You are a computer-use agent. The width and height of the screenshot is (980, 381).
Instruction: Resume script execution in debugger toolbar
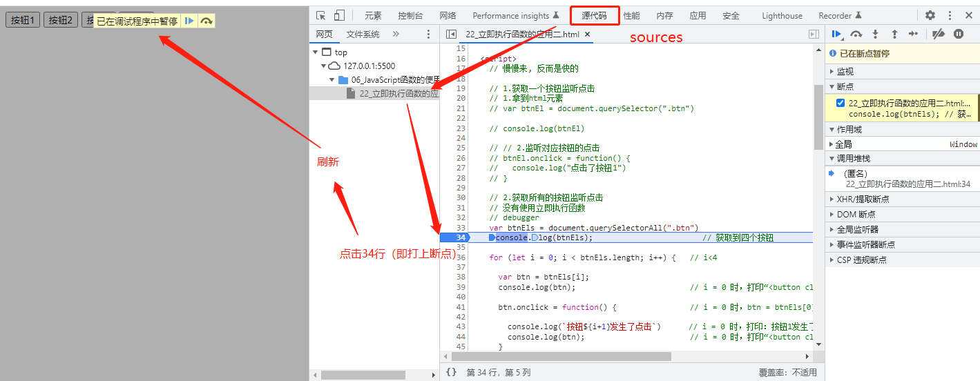(x=836, y=34)
